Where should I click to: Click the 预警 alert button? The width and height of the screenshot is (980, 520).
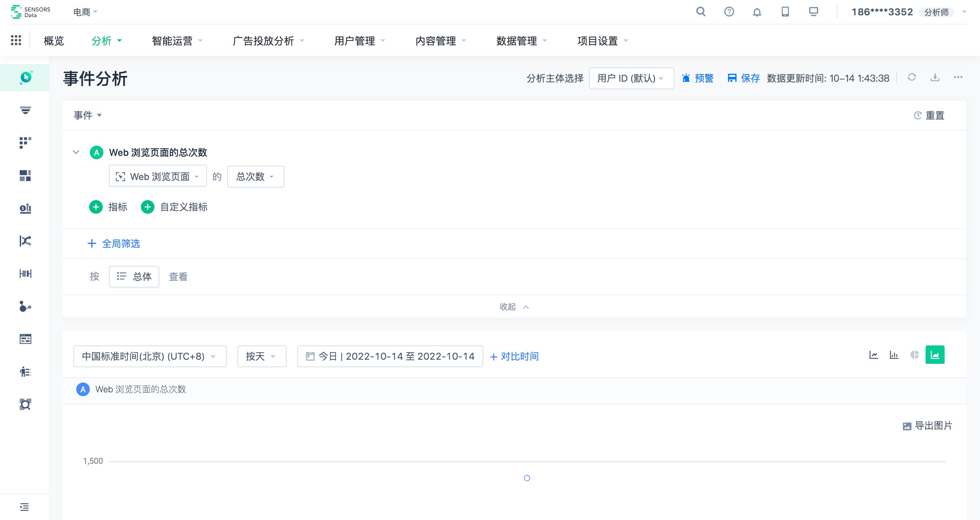(x=698, y=78)
